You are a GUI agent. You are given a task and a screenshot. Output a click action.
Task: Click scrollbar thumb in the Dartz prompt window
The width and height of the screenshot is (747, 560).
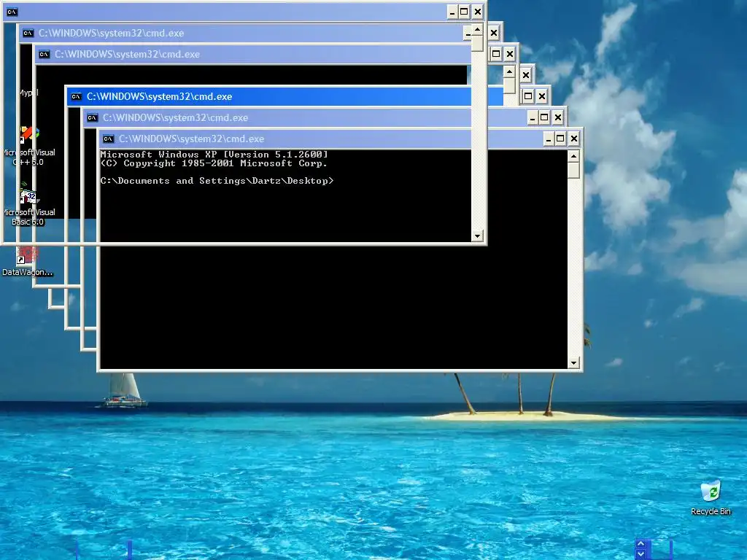(x=573, y=170)
